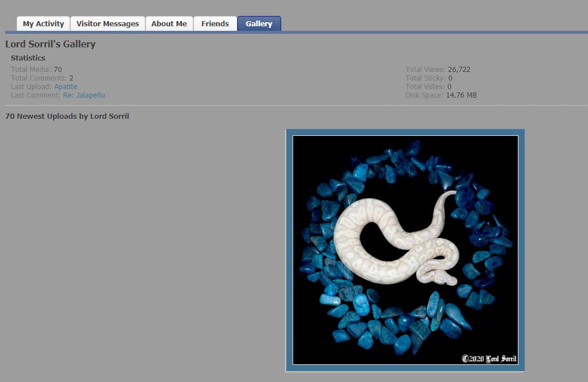
Task: Click the Total Votes statistic
Action: [x=428, y=87]
